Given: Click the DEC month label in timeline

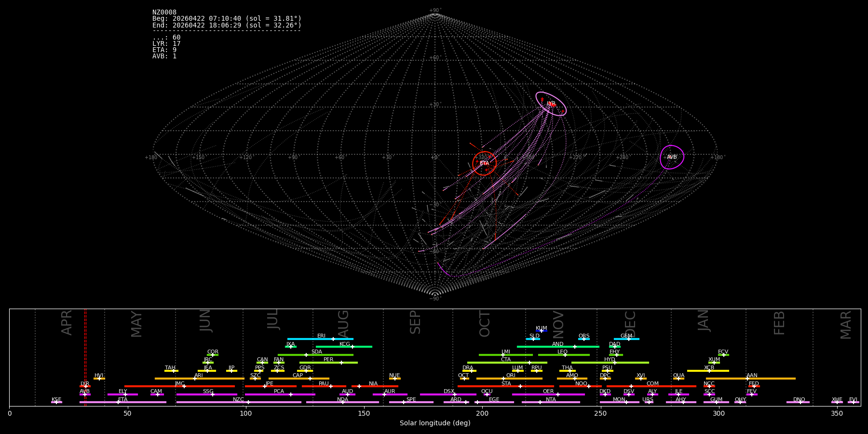Looking at the screenshot, I should pos(630,323).
